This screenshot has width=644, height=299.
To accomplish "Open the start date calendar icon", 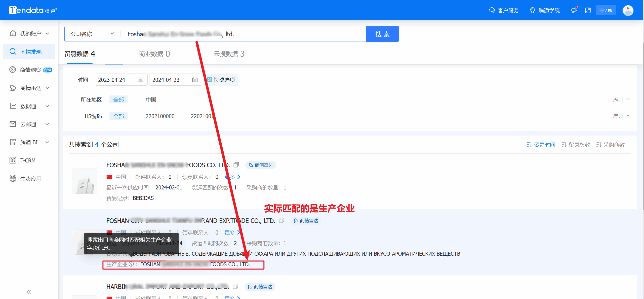I will click(x=140, y=80).
